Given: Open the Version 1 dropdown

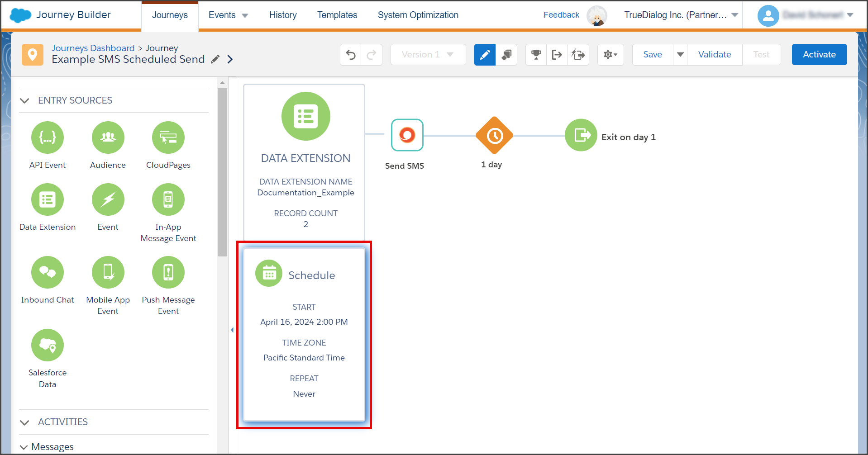Looking at the screenshot, I should [x=428, y=55].
